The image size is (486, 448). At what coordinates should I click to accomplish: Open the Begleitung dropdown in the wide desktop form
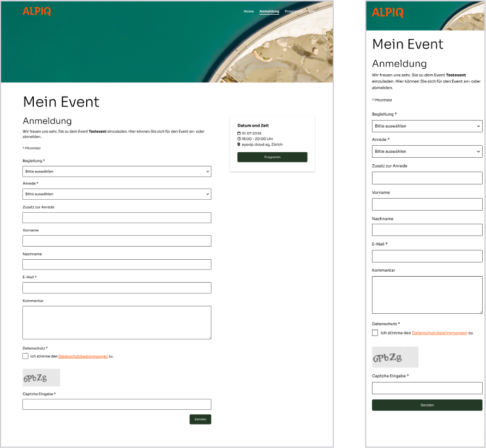[x=117, y=171]
